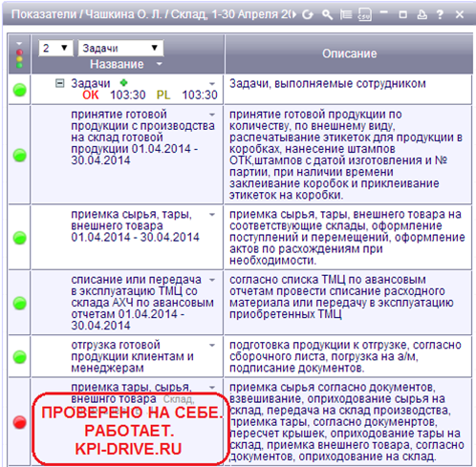Open row menu for отгрузка готовой продукции
476x467 pixels.
click(212, 345)
